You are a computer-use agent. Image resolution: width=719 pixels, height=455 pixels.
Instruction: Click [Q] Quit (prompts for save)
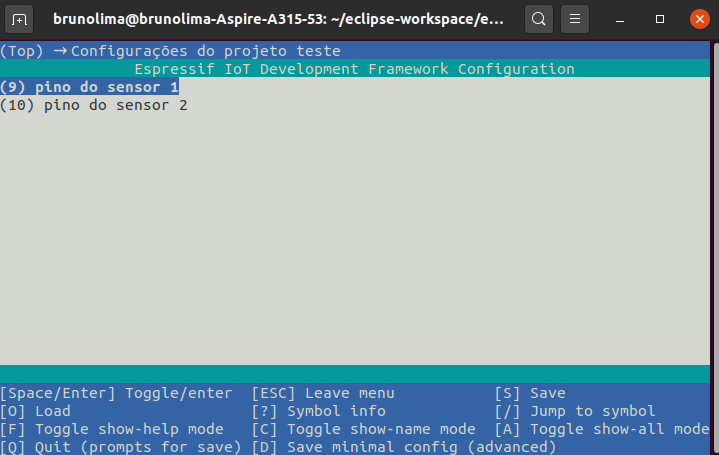121,447
